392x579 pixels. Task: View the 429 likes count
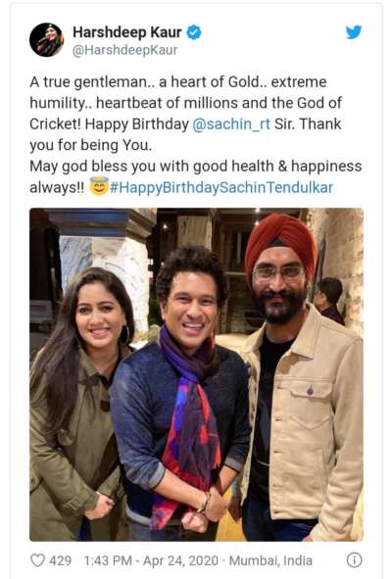click(x=60, y=560)
